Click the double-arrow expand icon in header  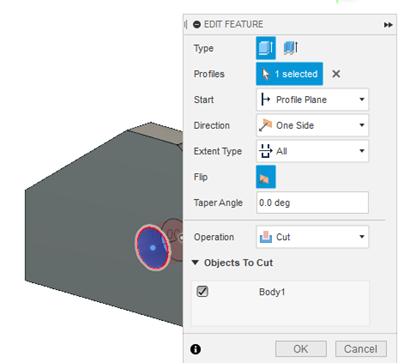coord(388,25)
